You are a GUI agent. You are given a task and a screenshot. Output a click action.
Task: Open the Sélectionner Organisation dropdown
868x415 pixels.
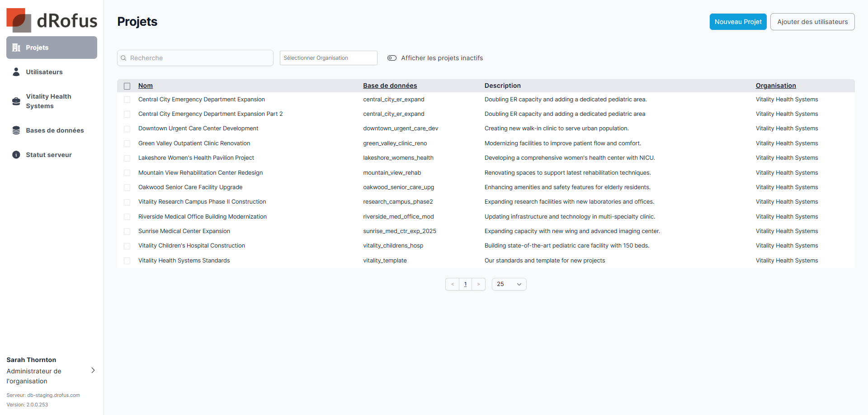coord(328,58)
